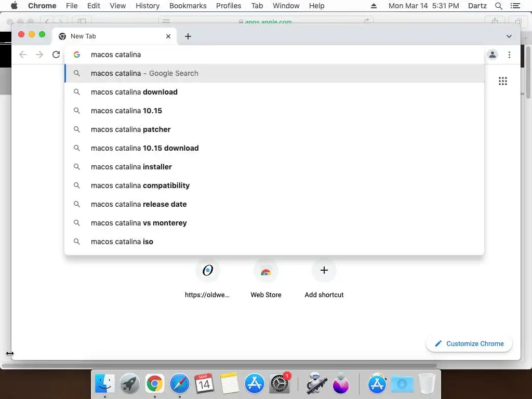Click Safari window's share icon
Screen dimensions: 532x399
pyautogui.click(x=495, y=21)
